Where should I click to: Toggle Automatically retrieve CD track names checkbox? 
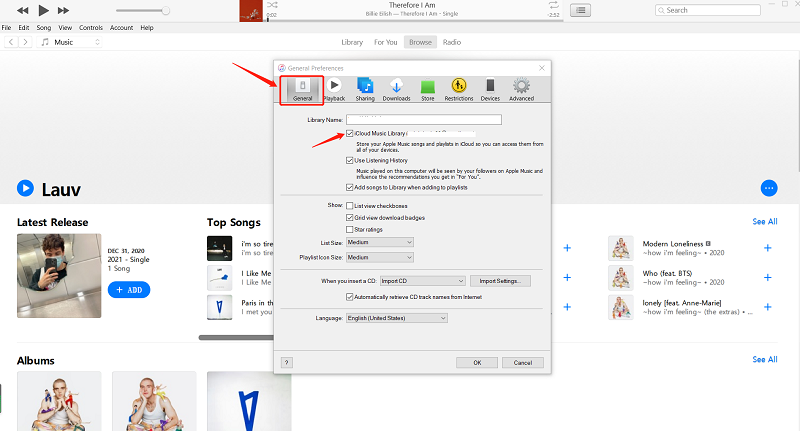(x=349, y=297)
